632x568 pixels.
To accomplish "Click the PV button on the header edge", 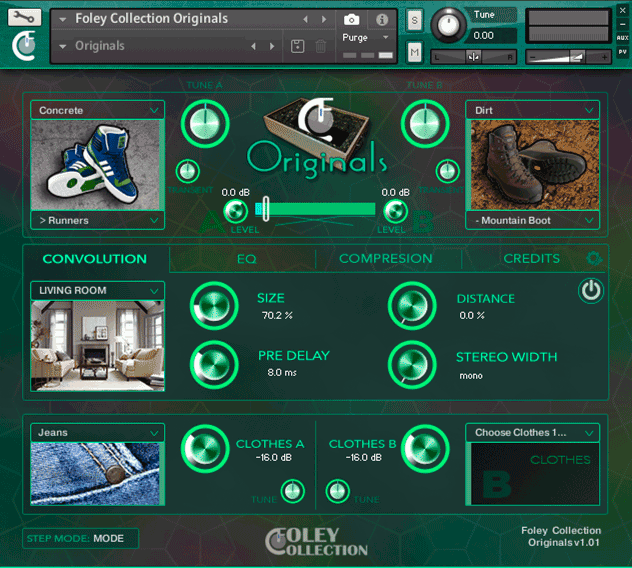I will pyautogui.click(x=622, y=52).
